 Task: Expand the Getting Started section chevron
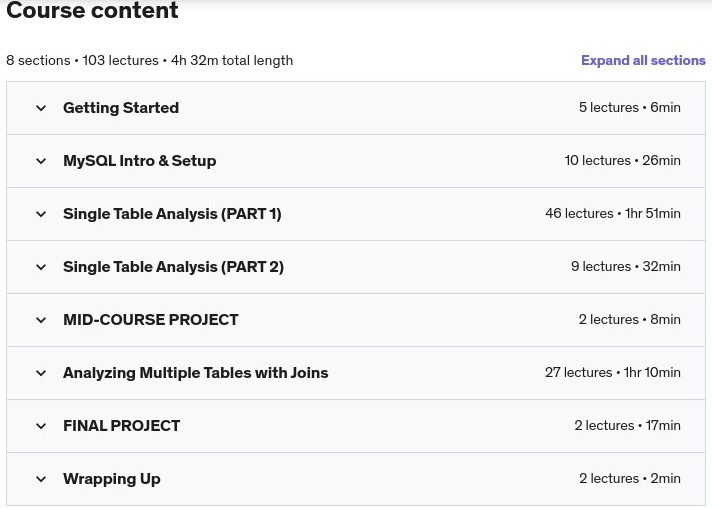(x=41, y=108)
